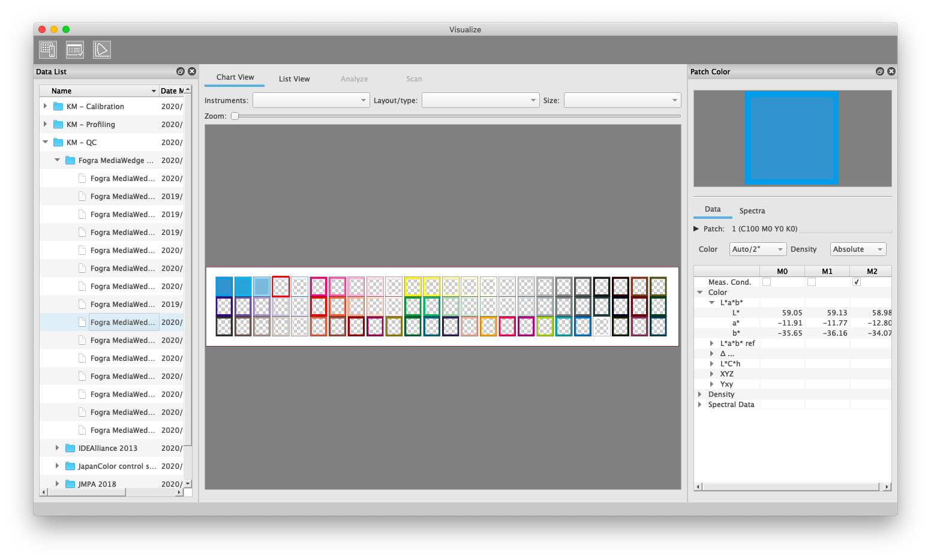Enable the M0 measurement condition checkbox
This screenshot has width=931, height=560.
767,282
